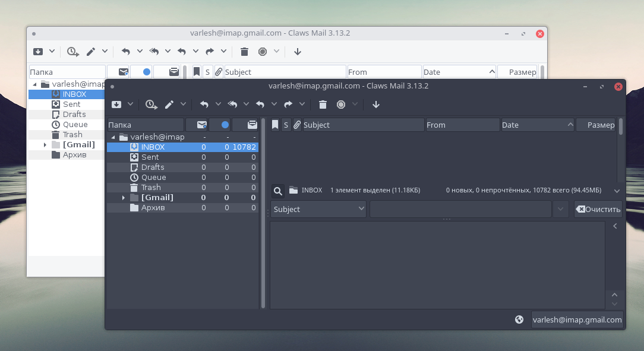Viewport: 644px width, 351px height.
Task: Open Forward dropdown arrow in dark window
Action: [302, 105]
